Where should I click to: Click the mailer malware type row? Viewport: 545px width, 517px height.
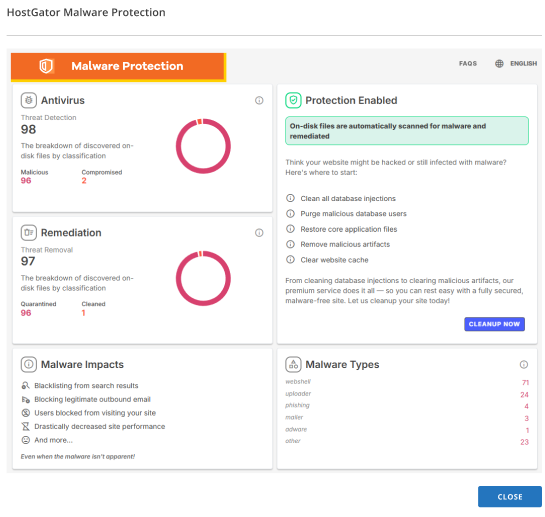(407, 418)
